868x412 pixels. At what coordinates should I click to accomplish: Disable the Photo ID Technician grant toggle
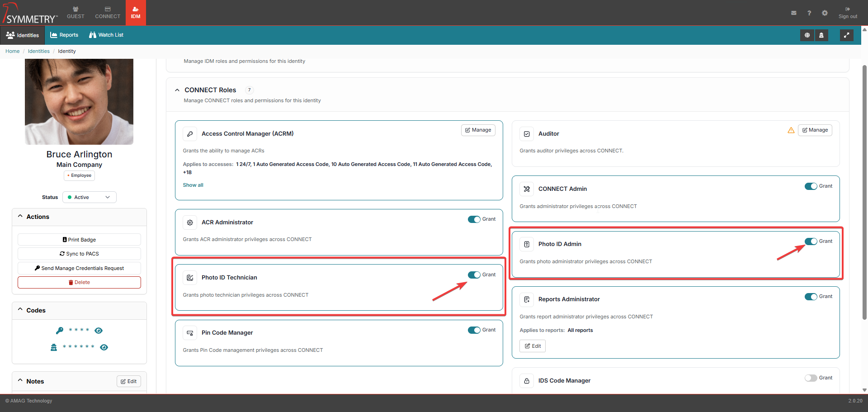pyautogui.click(x=474, y=275)
